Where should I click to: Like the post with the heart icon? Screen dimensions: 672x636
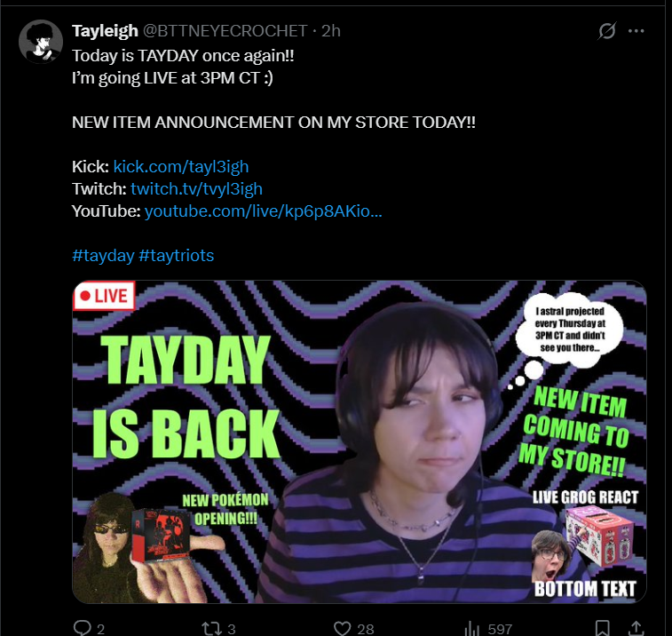pos(342,629)
